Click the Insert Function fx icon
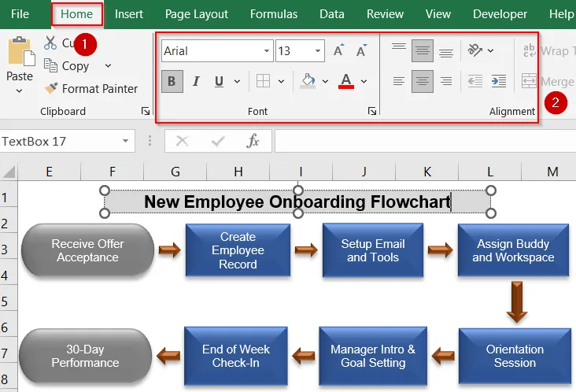This screenshot has width=576, height=392. [253, 141]
